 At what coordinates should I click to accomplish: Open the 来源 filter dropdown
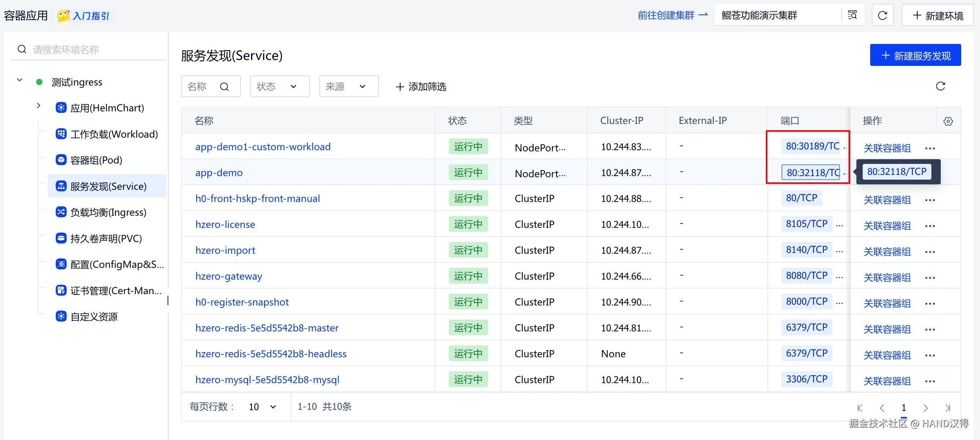pyautogui.click(x=348, y=87)
